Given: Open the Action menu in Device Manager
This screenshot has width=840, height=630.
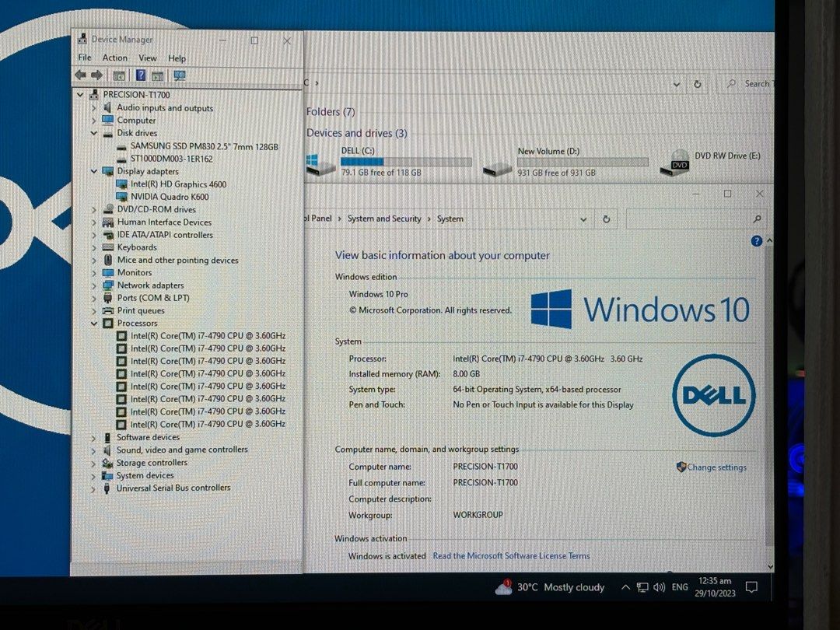Looking at the screenshot, I should coord(114,58).
